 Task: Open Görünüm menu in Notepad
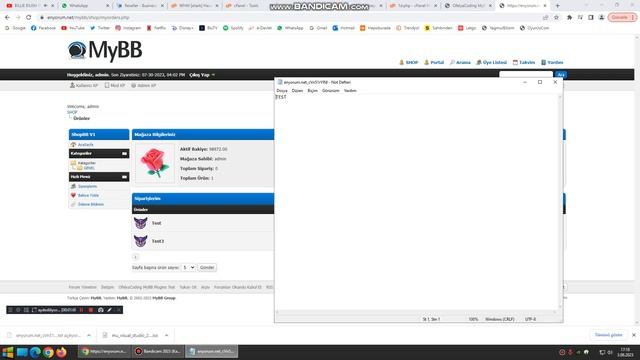331,91
